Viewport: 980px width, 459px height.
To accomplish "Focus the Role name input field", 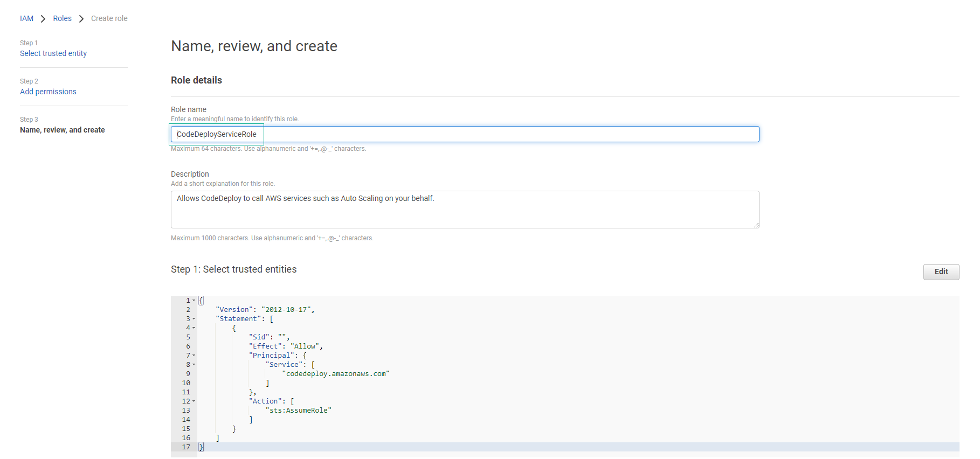I will [465, 134].
